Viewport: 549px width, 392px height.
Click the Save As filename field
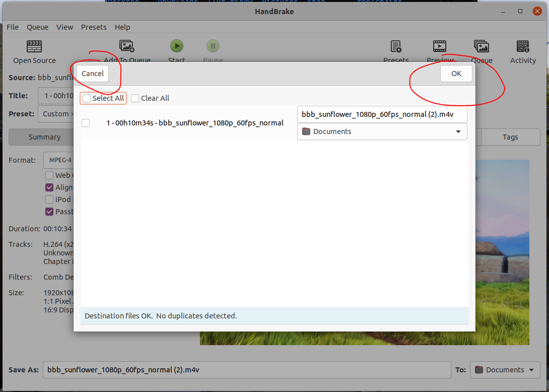(247, 370)
